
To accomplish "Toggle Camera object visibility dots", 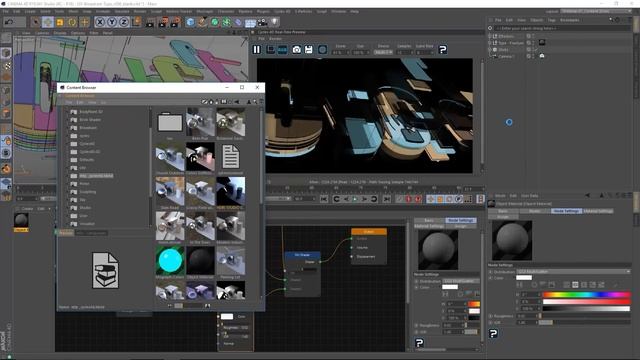I will (x=533, y=56).
